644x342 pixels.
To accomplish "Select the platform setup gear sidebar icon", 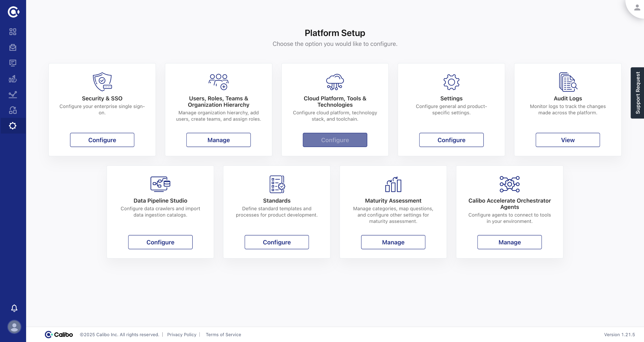I will point(13,126).
